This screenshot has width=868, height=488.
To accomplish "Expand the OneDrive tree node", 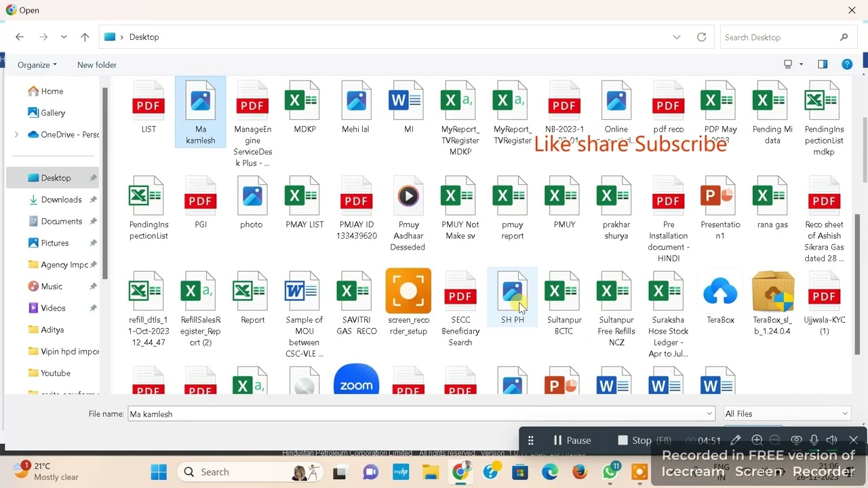I will pos(16,134).
